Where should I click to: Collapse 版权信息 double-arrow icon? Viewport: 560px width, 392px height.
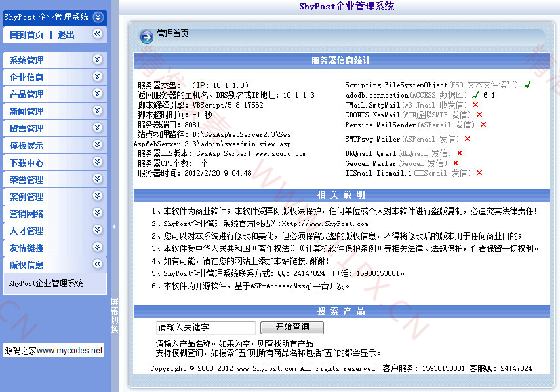[98, 264]
